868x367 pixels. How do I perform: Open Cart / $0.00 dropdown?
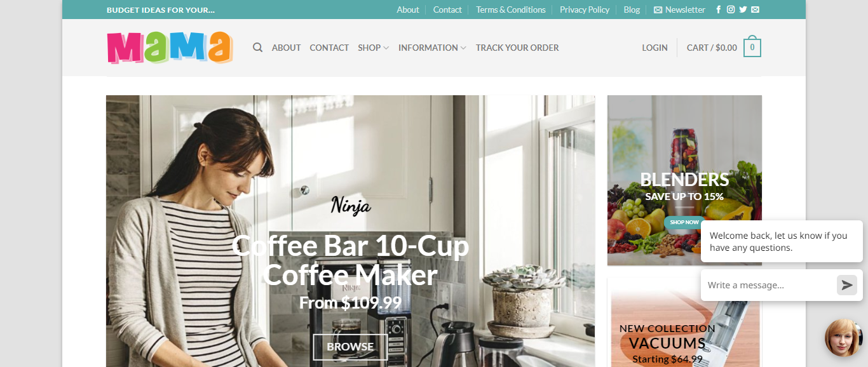coord(712,48)
